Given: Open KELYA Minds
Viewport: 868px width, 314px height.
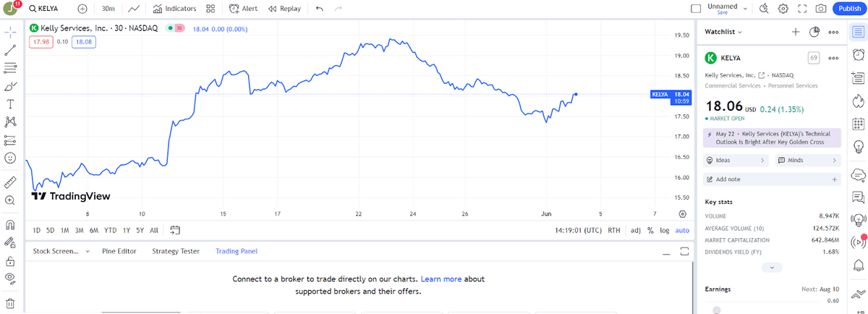Looking at the screenshot, I should tap(808, 160).
